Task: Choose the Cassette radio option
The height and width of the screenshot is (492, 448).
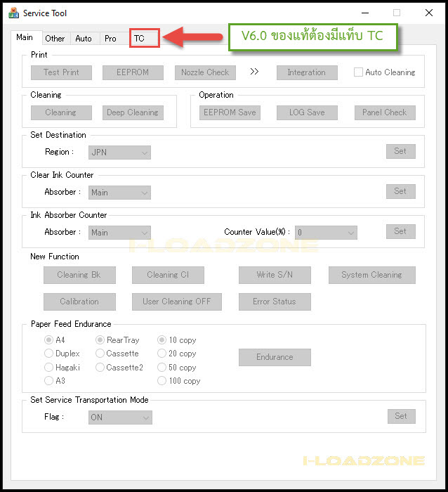Action: pos(100,354)
